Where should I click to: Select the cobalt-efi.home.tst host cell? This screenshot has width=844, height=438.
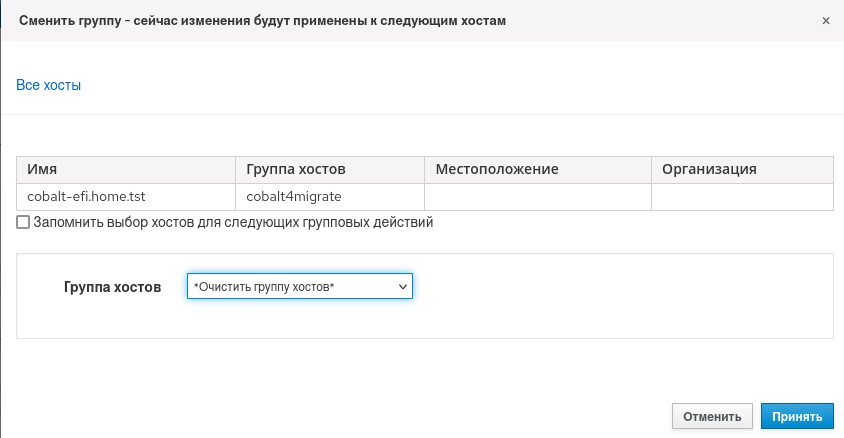(x=87, y=196)
